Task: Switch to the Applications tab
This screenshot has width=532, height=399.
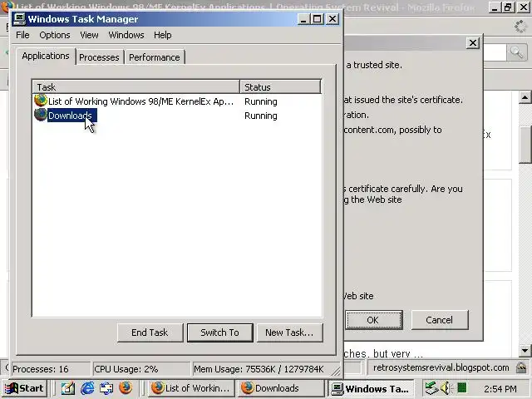Action: pos(46,56)
